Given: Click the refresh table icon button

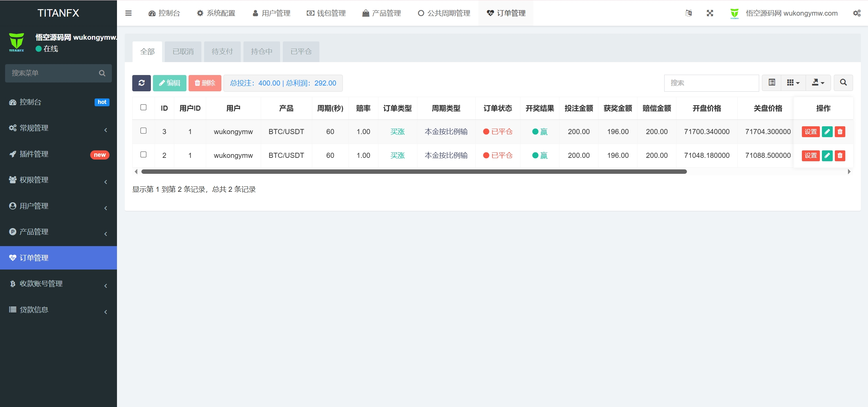Looking at the screenshot, I should click(141, 83).
